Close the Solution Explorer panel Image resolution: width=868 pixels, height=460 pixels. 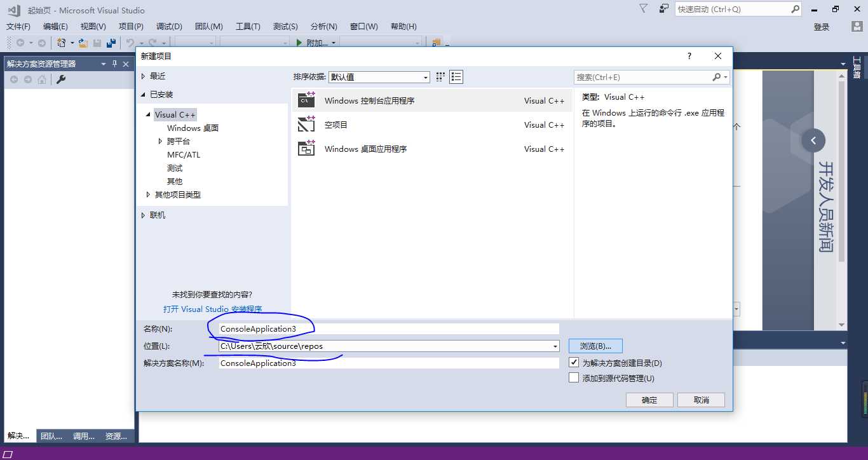[x=126, y=64]
